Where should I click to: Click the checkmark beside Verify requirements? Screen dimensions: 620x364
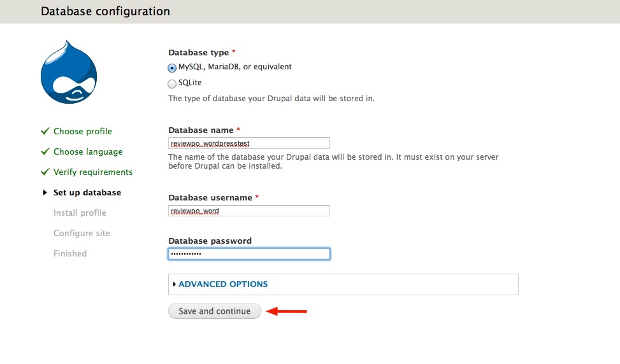(x=45, y=172)
